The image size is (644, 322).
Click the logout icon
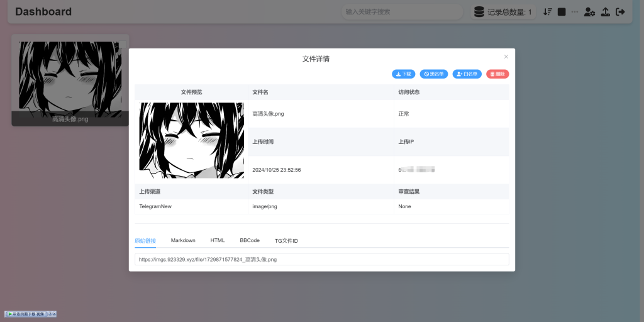point(621,12)
